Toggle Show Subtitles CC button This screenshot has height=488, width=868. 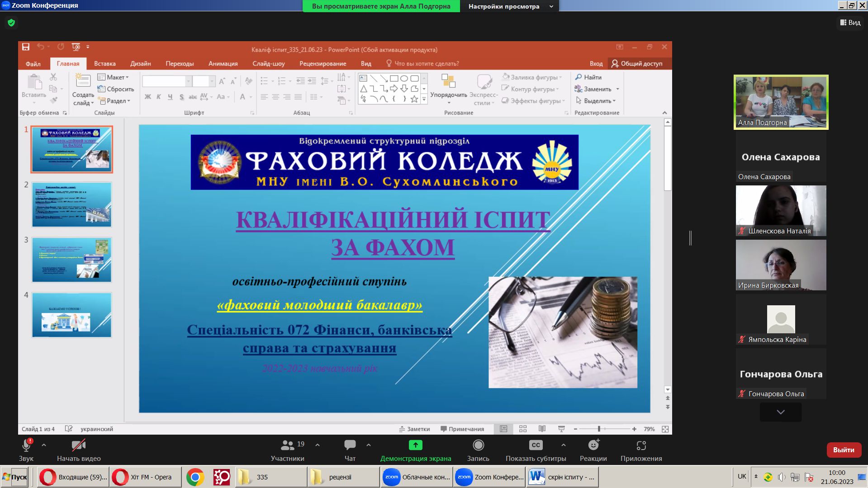coord(536,445)
